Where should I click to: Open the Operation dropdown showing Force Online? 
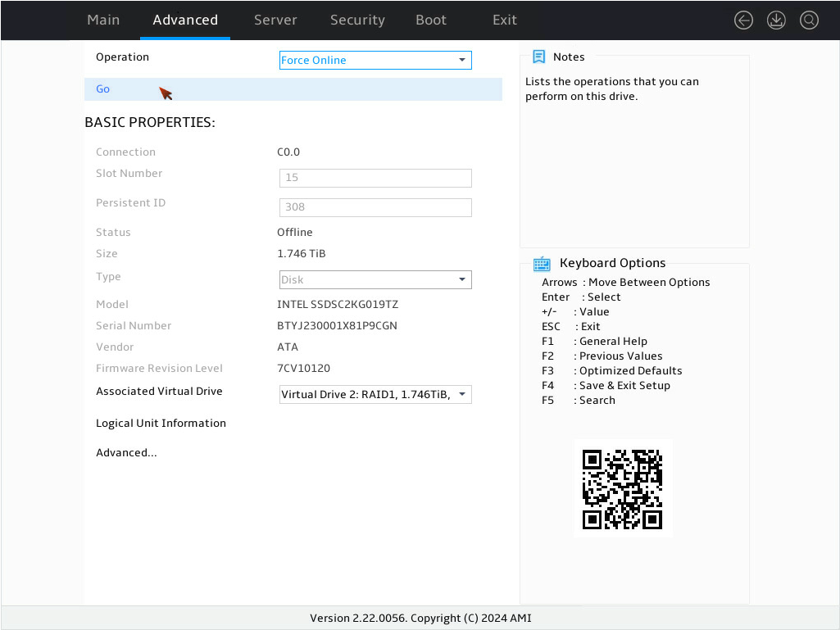click(x=375, y=60)
